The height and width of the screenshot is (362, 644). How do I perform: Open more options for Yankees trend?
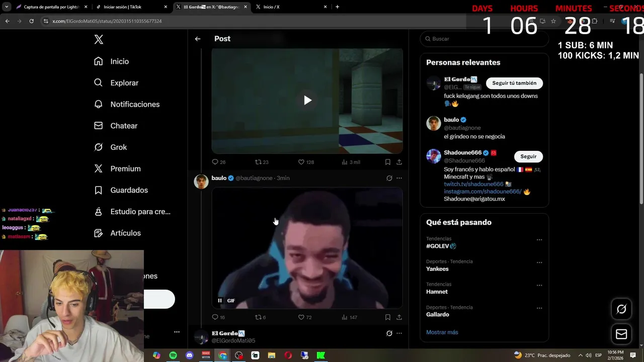[539, 262]
